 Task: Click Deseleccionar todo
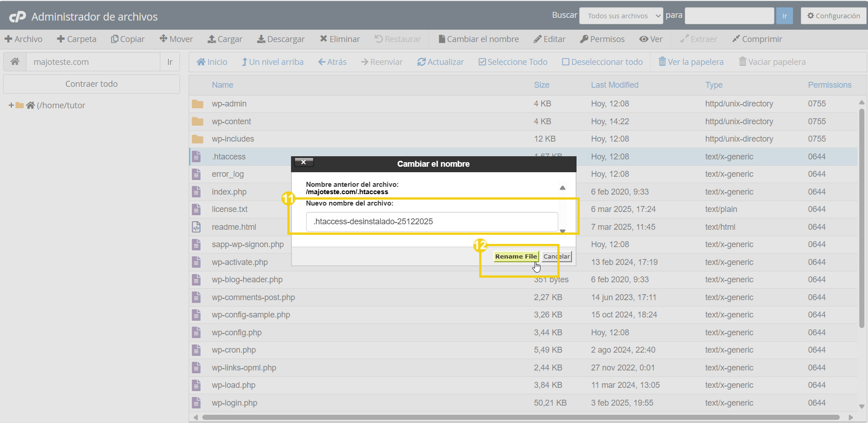(x=602, y=62)
